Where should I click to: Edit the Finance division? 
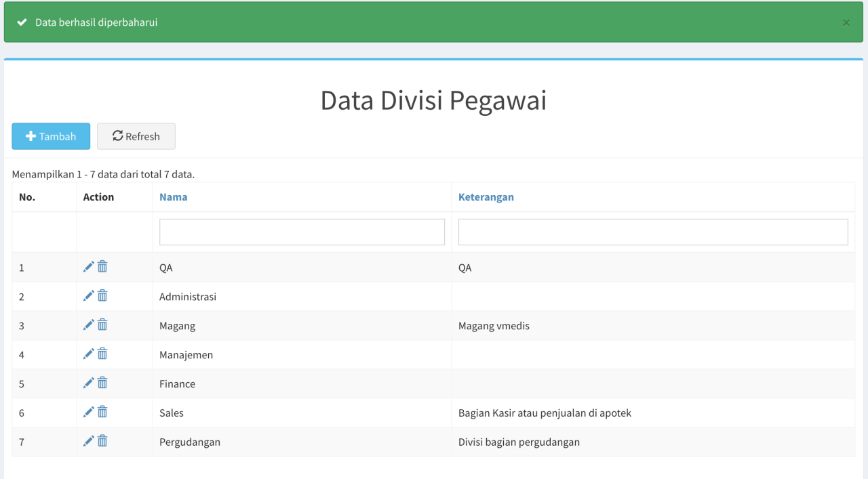tap(89, 383)
